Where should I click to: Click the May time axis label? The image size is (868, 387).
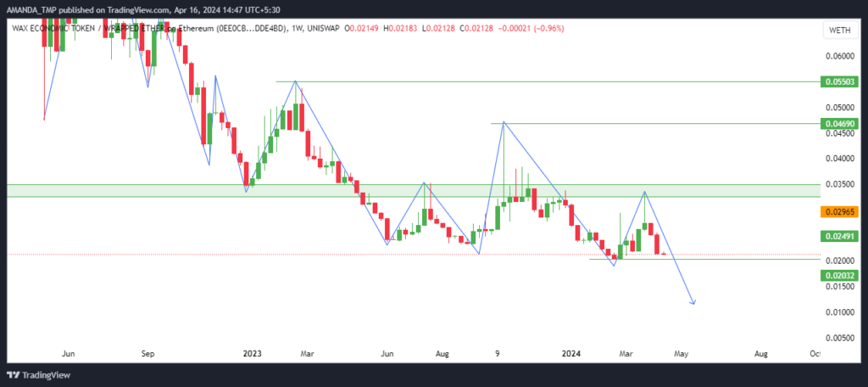681,353
